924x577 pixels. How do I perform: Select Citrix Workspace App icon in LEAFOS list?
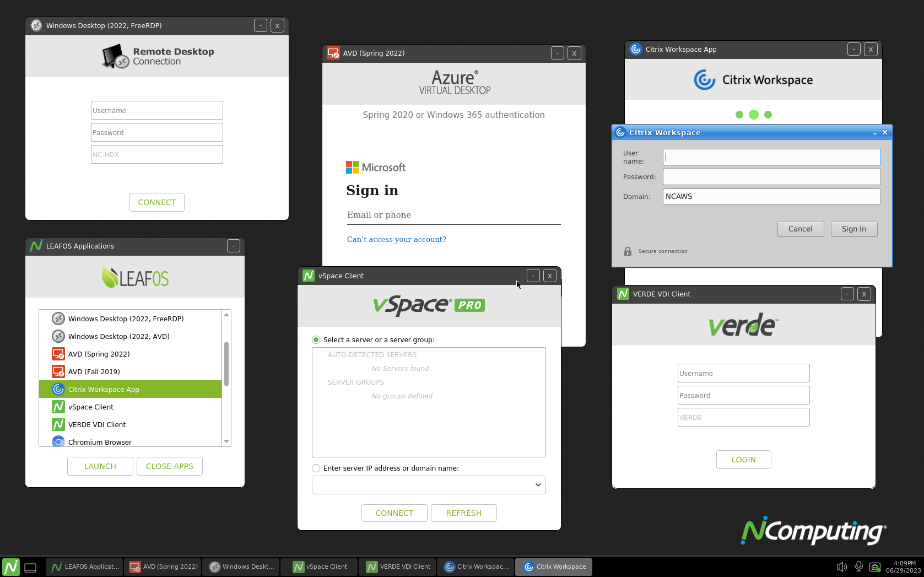point(58,389)
